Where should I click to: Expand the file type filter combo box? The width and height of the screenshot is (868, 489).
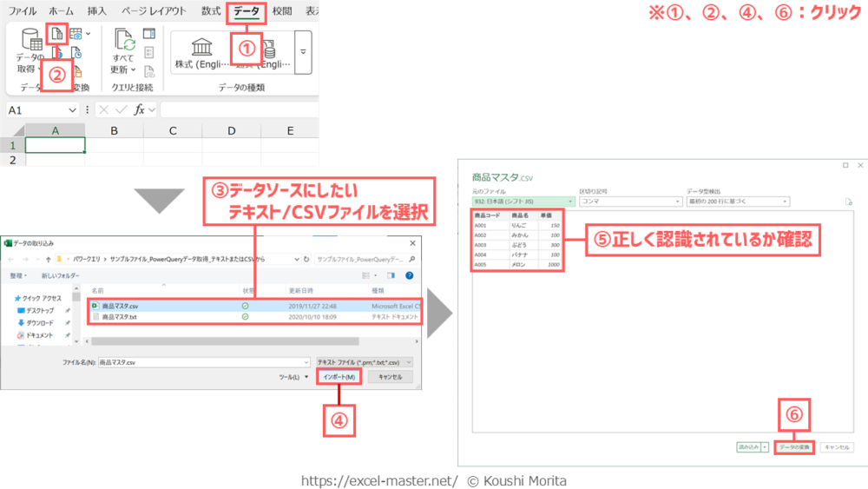pos(365,360)
